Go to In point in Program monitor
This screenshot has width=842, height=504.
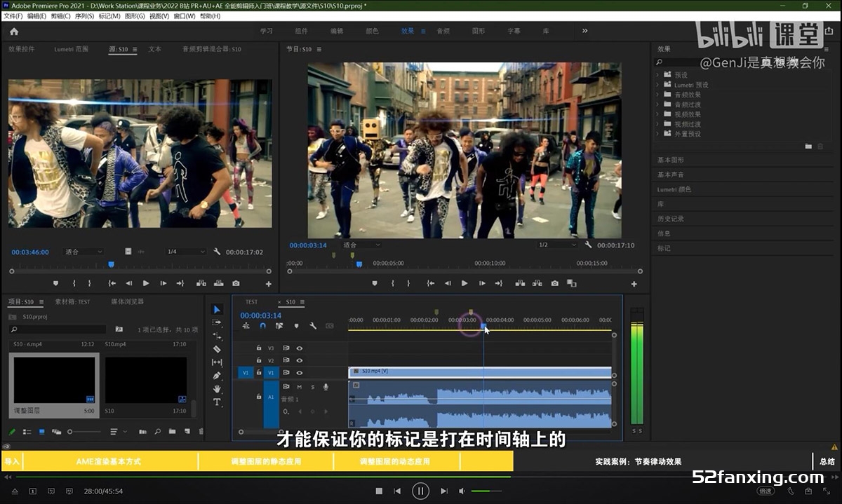coord(430,283)
